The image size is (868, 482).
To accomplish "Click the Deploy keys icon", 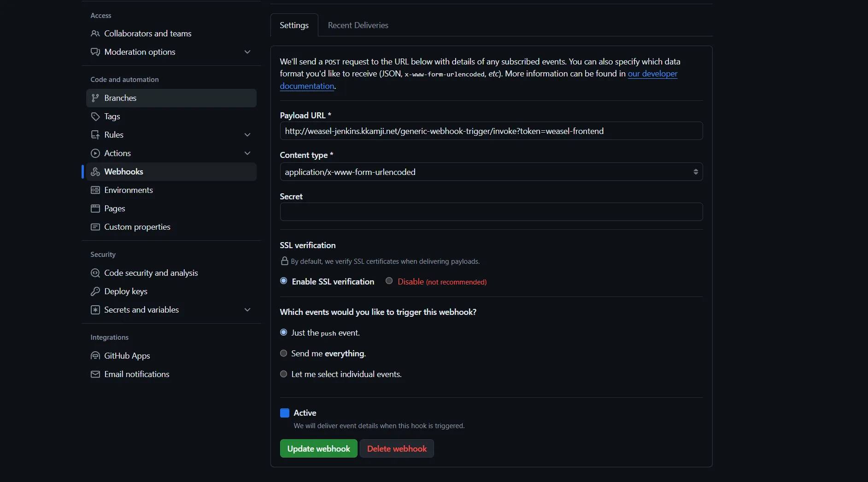I will pyautogui.click(x=96, y=291).
